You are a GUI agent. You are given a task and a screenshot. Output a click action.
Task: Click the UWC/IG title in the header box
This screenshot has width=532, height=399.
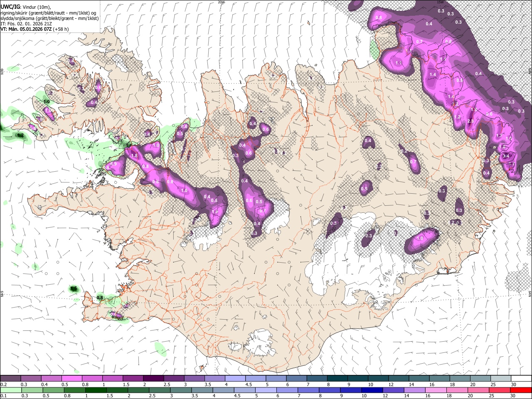10,7
